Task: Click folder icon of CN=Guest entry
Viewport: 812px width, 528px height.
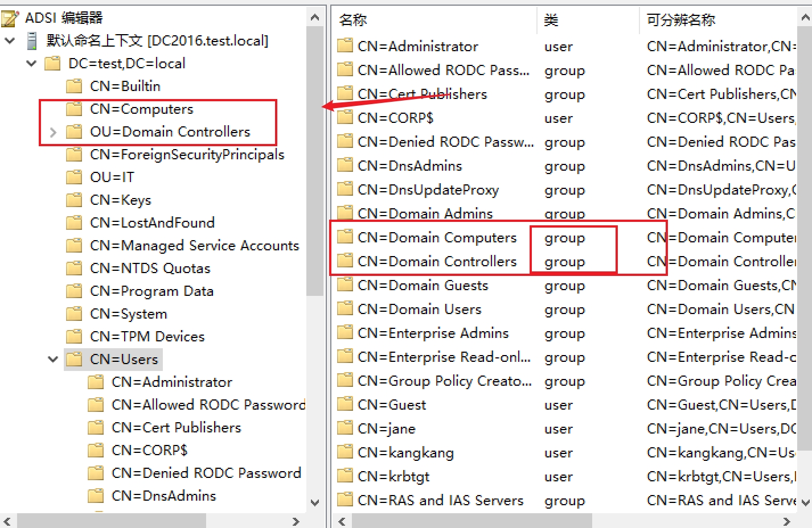Action: 345,405
